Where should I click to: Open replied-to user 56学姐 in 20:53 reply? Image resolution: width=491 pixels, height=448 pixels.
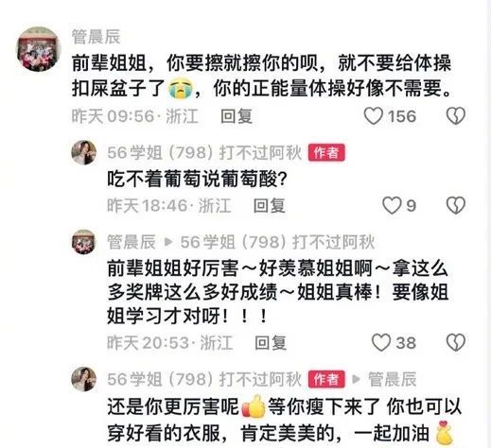(x=277, y=242)
